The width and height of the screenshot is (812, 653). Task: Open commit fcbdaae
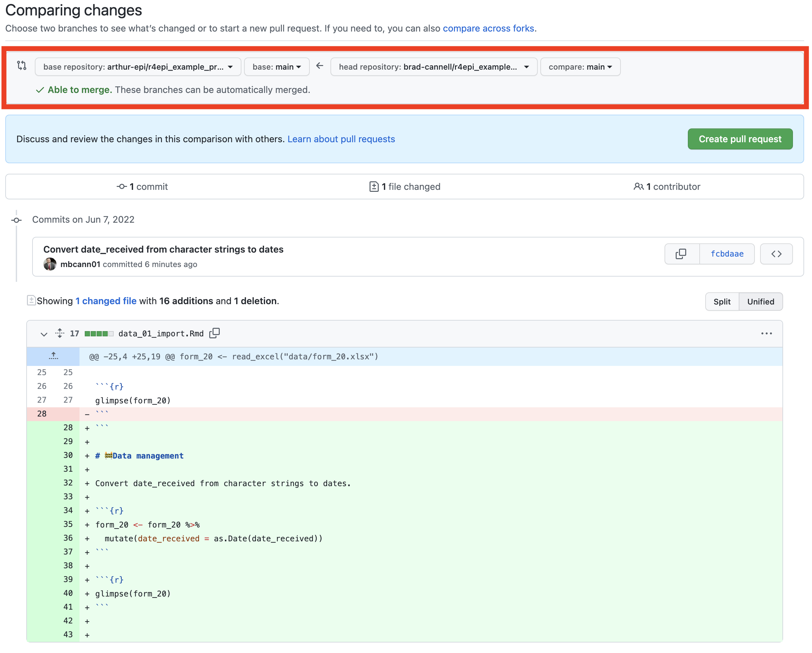point(727,254)
